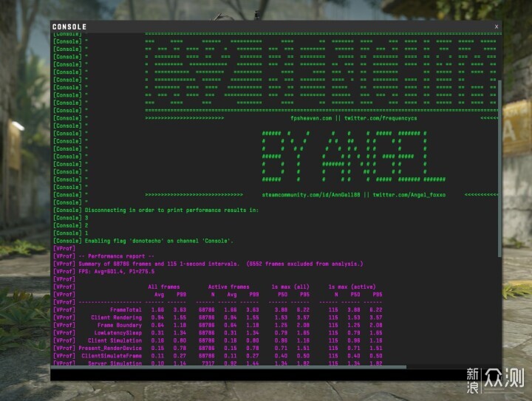The height and width of the screenshot is (401, 532).
Task: Click the 'All frames' column header
Action: 164,287
